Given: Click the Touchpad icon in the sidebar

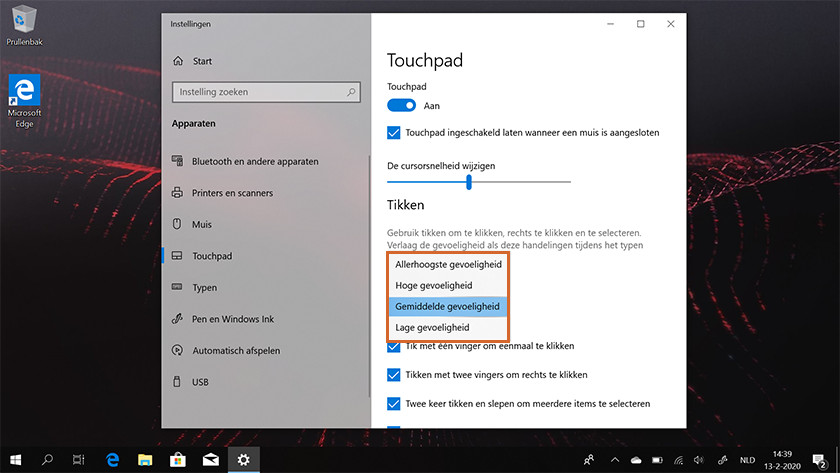Looking at the screenshot, I should tap(177, 256).
